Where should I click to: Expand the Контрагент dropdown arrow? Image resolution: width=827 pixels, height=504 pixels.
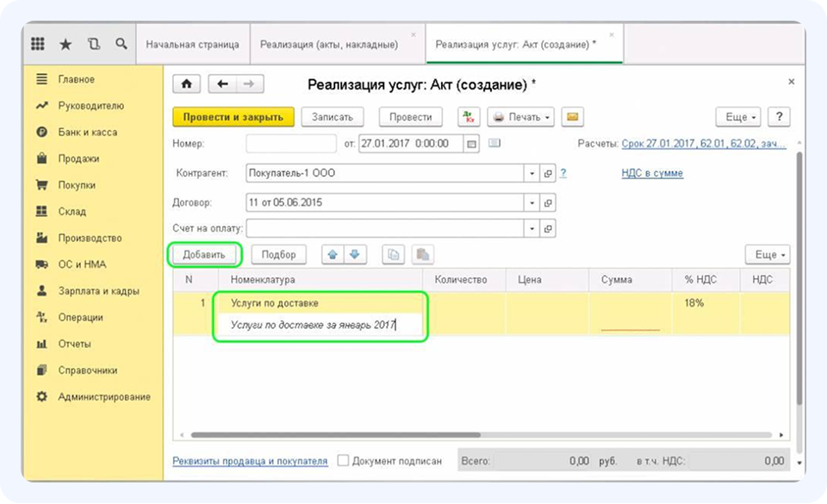(532, 173)
